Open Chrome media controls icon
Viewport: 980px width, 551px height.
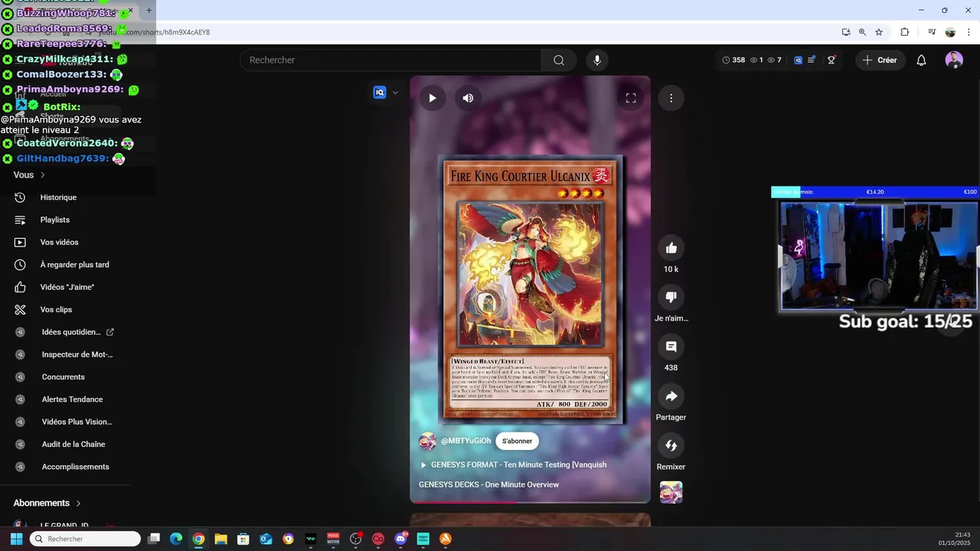pos(932,32)
